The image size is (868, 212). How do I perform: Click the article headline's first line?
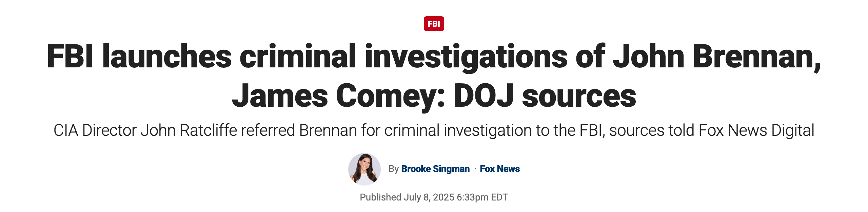434,57
